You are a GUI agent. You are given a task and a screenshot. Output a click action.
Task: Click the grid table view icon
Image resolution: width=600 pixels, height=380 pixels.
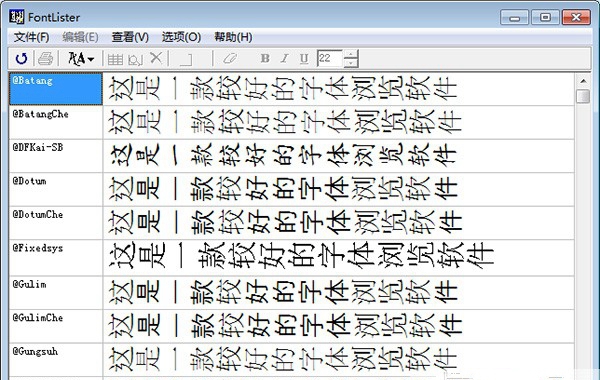[x=115, y=59]
